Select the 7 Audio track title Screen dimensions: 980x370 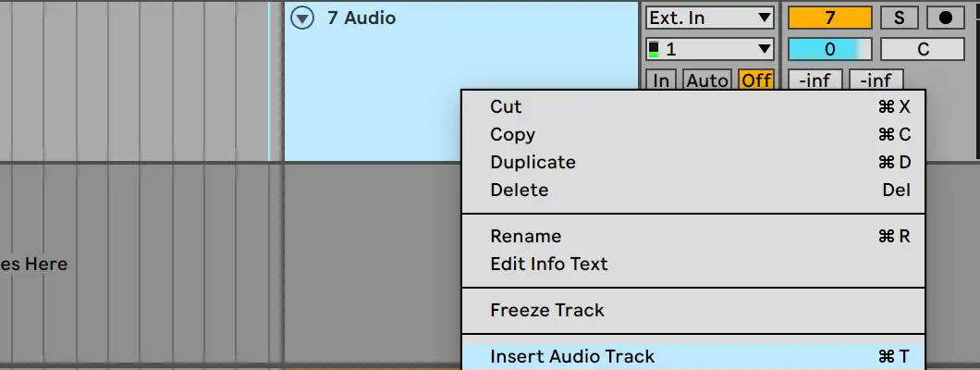pos(361,18)
